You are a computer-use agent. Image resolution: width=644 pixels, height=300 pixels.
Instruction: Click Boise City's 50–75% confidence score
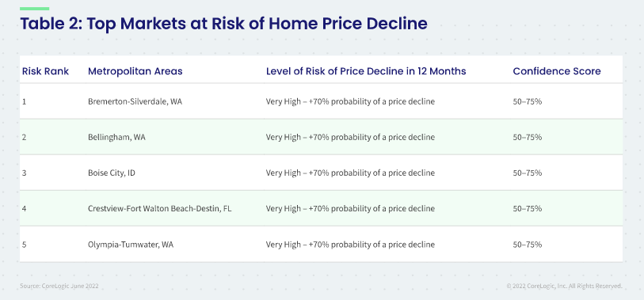tap(528, 173)
